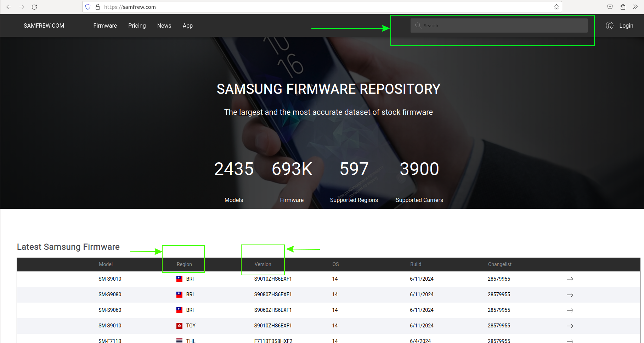Click the browser forward arrow

[x=22, y=7]
